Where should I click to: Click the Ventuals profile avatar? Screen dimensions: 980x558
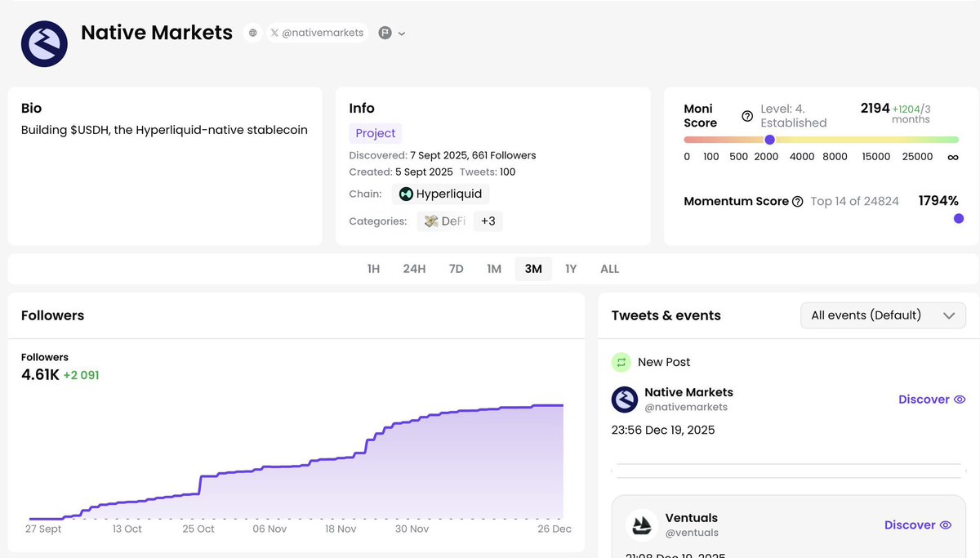[642, 525]
